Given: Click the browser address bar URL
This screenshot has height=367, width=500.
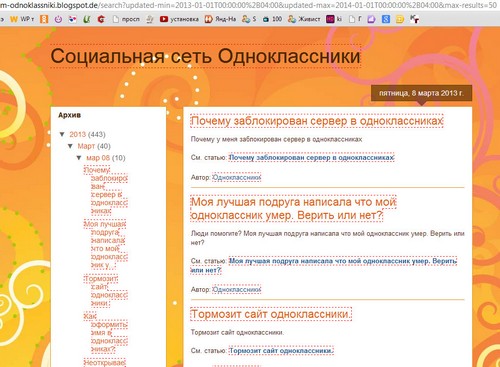Looking at the screenshot, I should [x=248, y=5].
